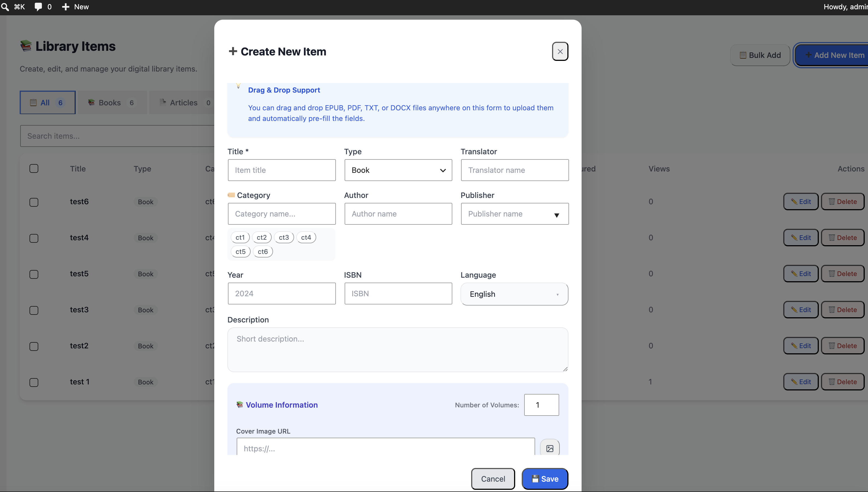Delete the test4 item
This screenshot has width=868, height=492.
pos(843,238)
